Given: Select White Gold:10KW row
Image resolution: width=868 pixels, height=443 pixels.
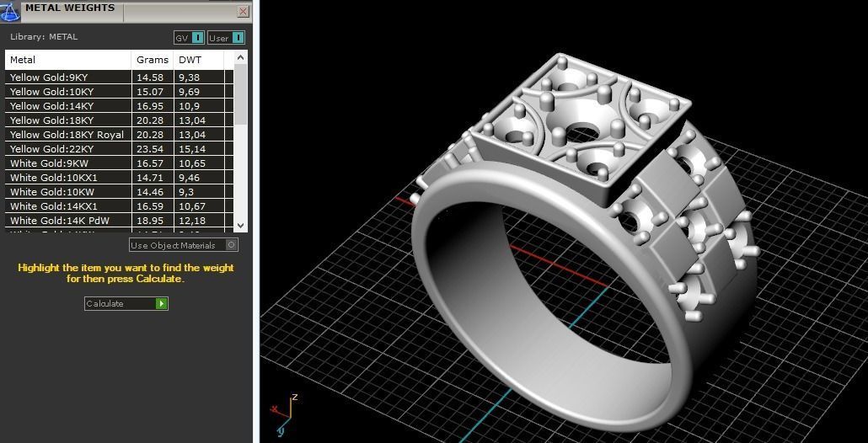Looking at the screenshot, I should coord(119,193).
